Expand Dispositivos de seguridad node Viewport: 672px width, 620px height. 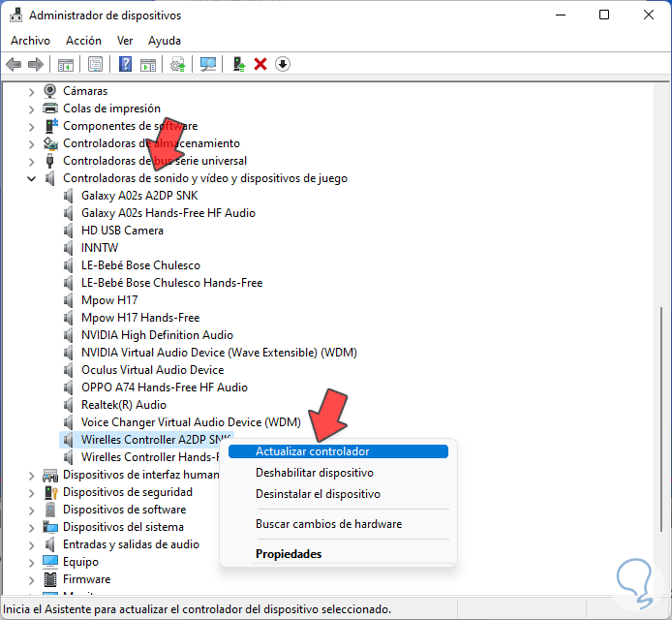pyautogui.click(x=31, y=493)
